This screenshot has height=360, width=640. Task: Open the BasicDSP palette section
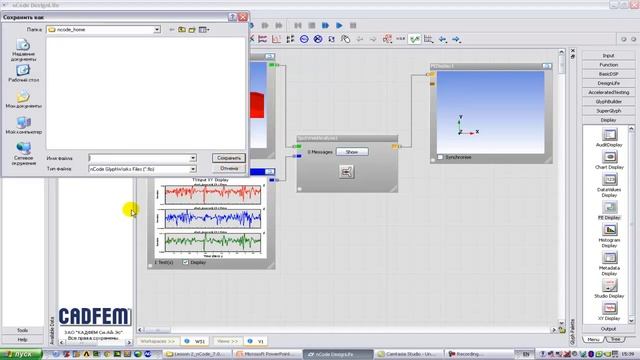tap(608, 74)
